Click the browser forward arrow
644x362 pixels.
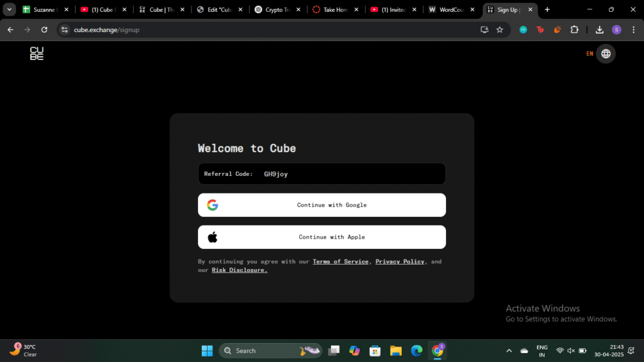(x=27, y=30)
